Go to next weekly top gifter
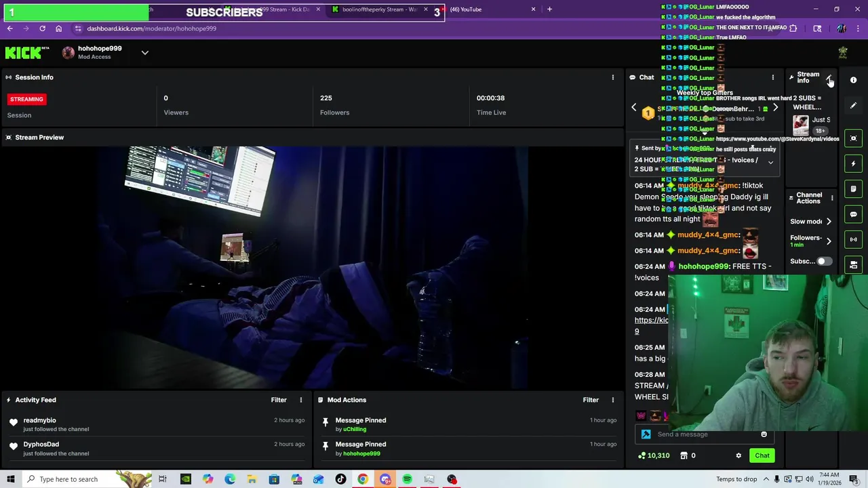The width and height of the screenshot is (868, 488). [x=775, y=107]
